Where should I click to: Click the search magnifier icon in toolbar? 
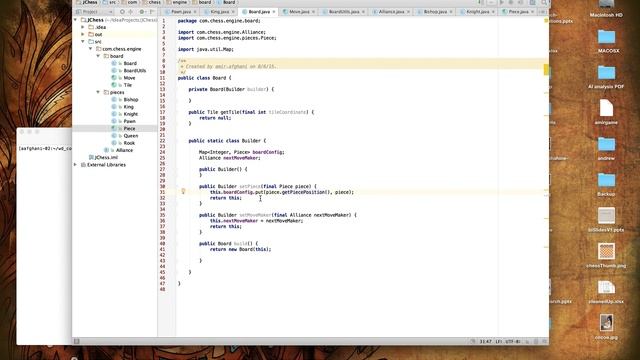pyautogui.click(x=544, y=2)
